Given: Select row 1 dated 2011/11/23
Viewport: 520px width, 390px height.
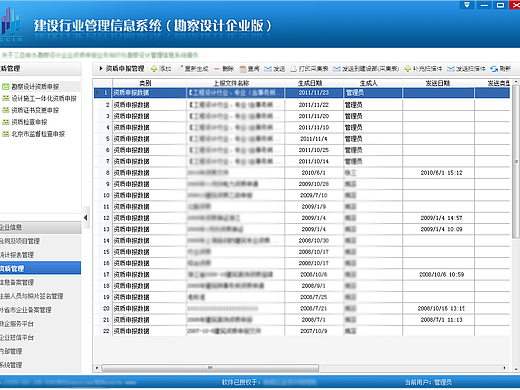Looking at the screenshot, I should click(302, 93).
